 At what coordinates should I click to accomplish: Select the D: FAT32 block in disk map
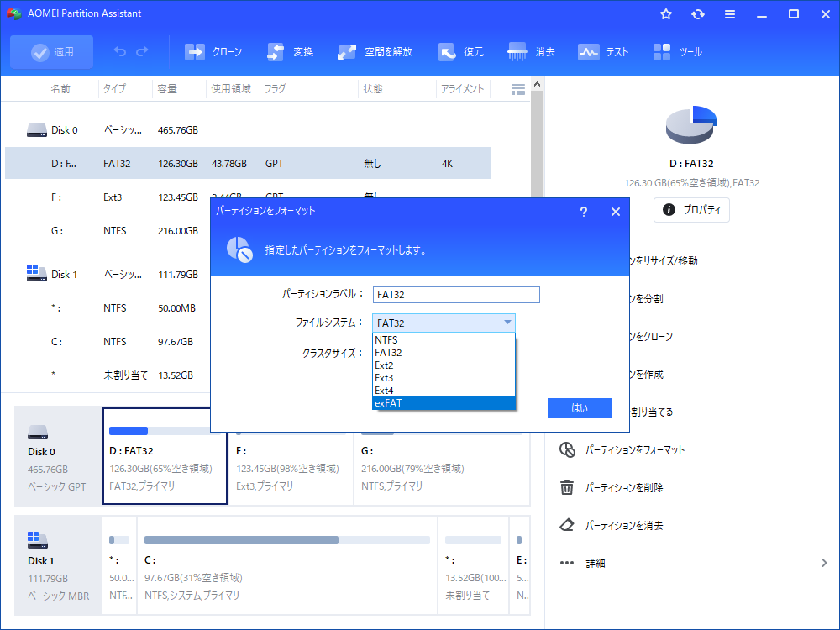tap(165, 456)
